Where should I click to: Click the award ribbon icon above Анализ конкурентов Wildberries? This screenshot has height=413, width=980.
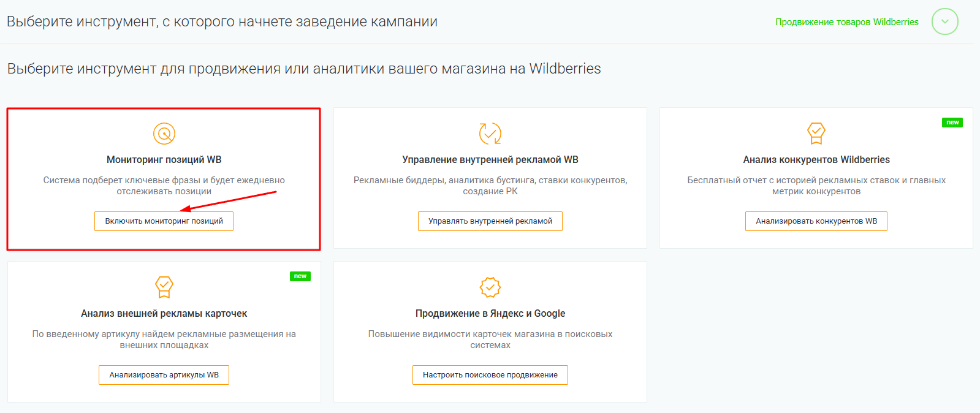point(816,133)
